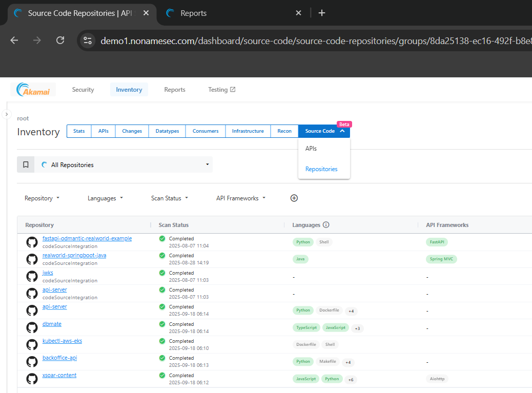The image size is (532, 393).
Task: Click the address bar URL field
Action: [308, 40]
